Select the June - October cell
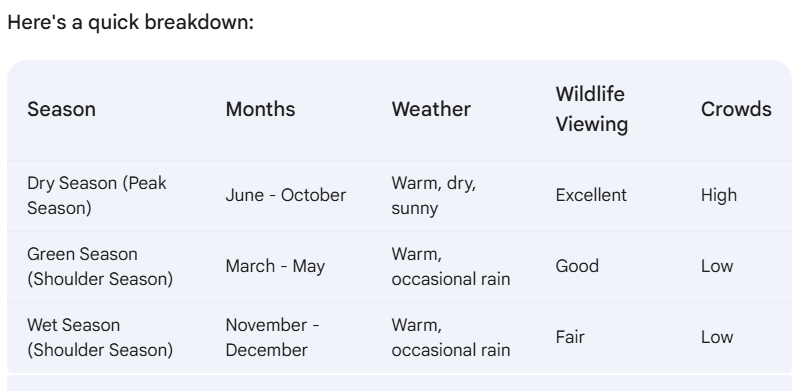 tap(286, 195)
